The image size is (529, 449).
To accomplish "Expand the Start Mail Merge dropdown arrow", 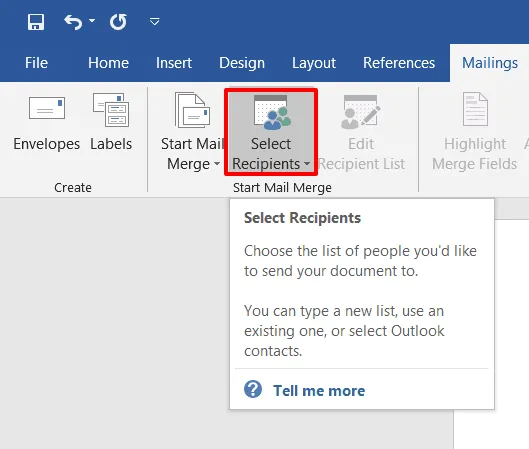I will click(x=217, y=164).
